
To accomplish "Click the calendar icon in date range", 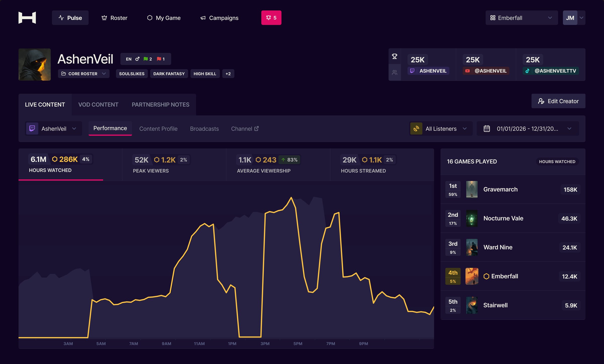I will [487, 129].
